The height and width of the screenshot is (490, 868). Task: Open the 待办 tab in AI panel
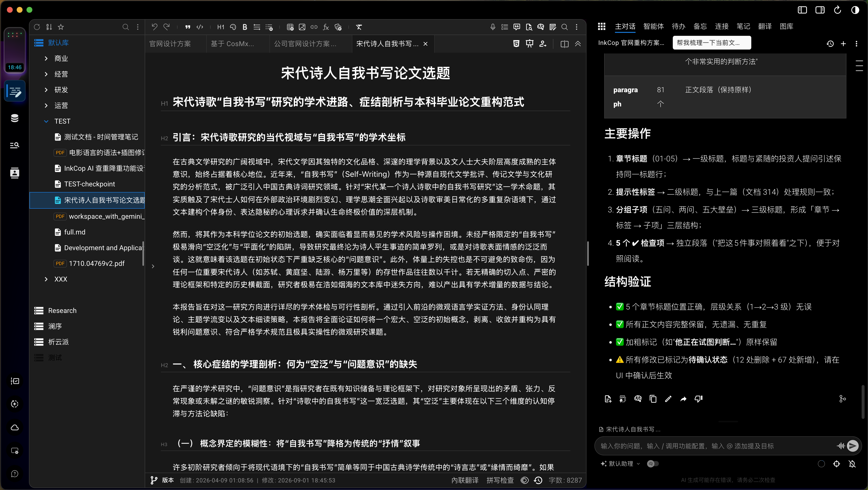678,26
